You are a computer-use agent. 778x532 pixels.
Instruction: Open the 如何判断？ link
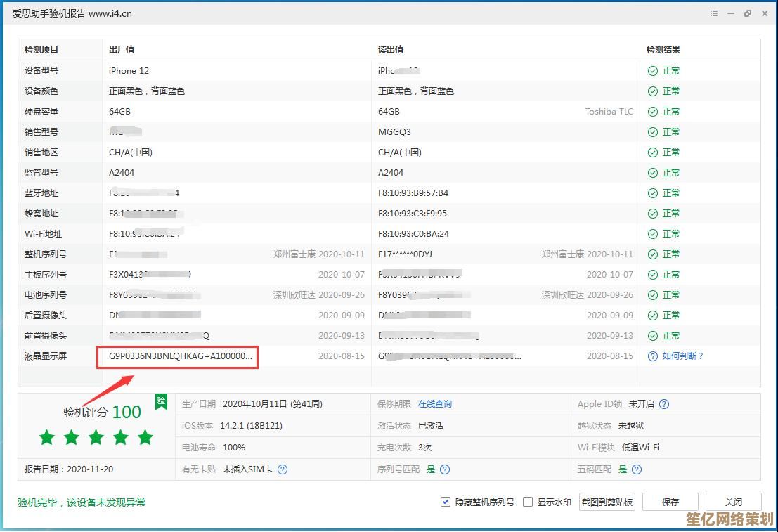point(682,356)
